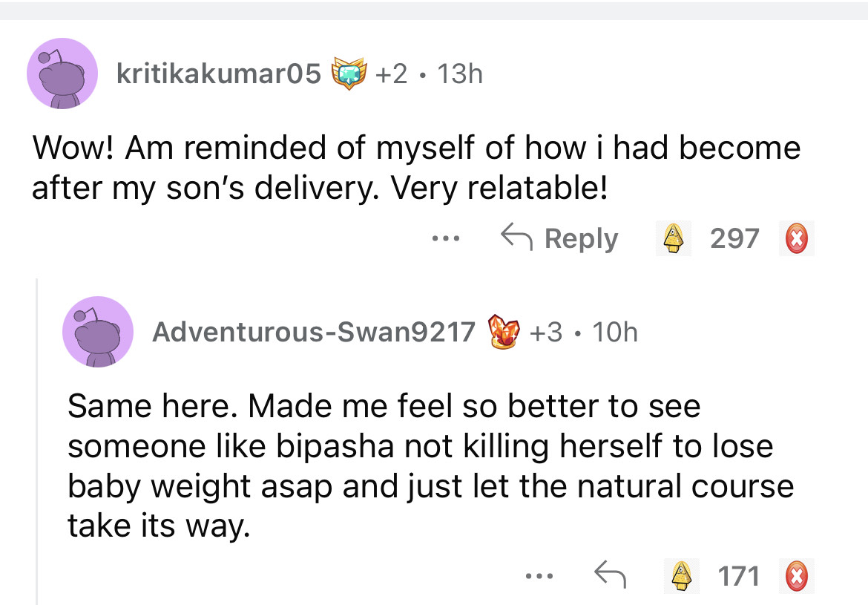Click the +2 achievements count for kritikakumar05
Image resolution: width=868 pixels, height=605 pixels.
coord(391,73)
